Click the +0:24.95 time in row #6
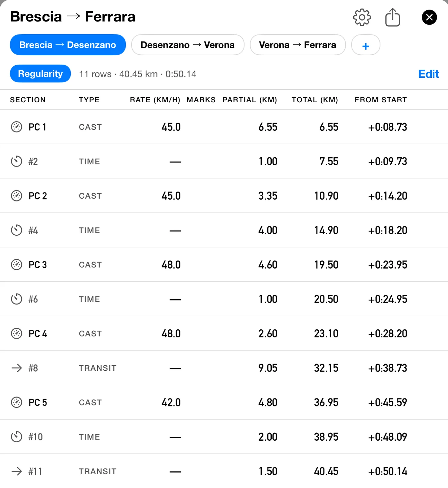448x488 pixels. pyautogui.click(x=388, y=299)
